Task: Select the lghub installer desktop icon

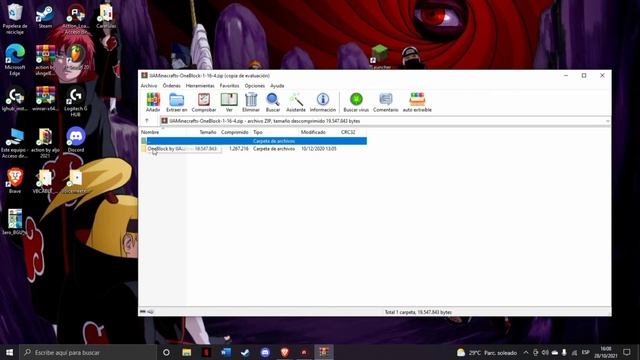Action: point(15,99)
